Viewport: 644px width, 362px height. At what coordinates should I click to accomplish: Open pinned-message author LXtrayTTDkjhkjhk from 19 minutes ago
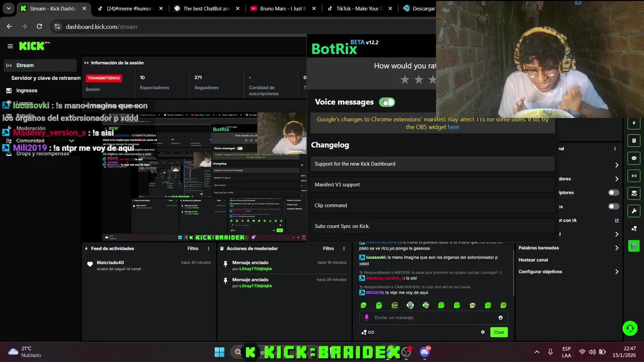click(256, 269)
